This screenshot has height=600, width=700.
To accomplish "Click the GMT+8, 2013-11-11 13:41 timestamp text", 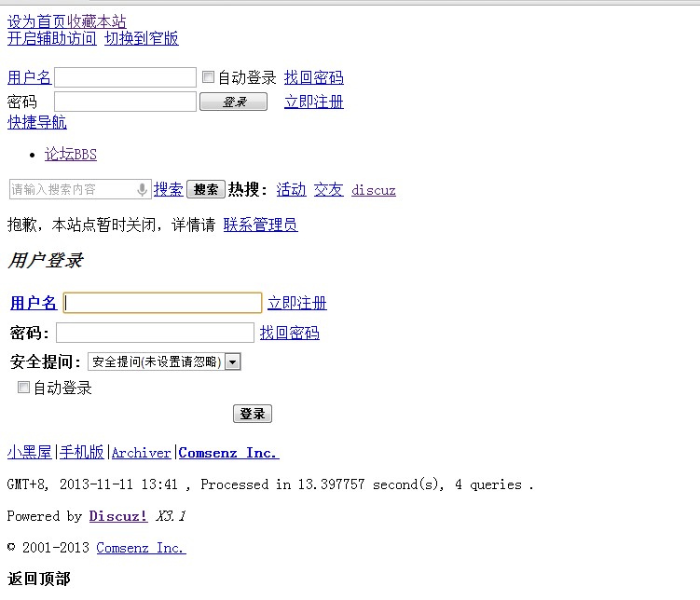I will point(92,484).
